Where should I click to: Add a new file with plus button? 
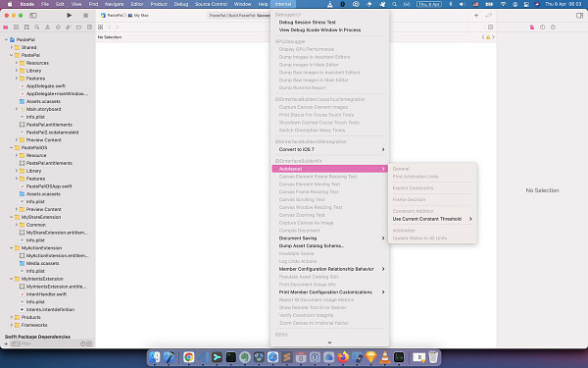6,343
